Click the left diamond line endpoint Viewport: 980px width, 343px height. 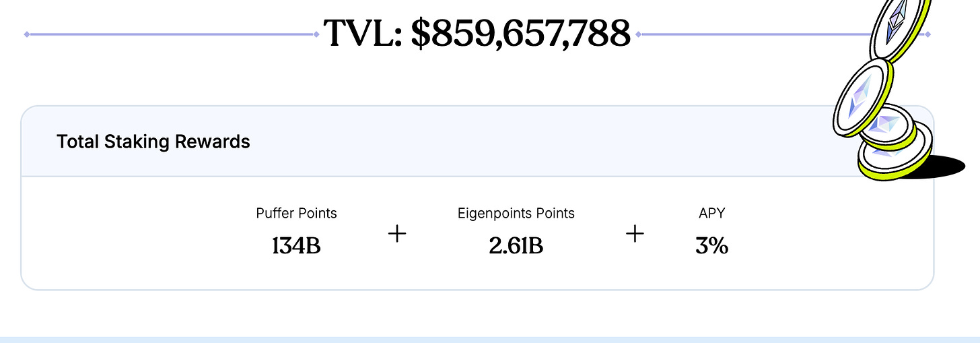tap(27, 34)
